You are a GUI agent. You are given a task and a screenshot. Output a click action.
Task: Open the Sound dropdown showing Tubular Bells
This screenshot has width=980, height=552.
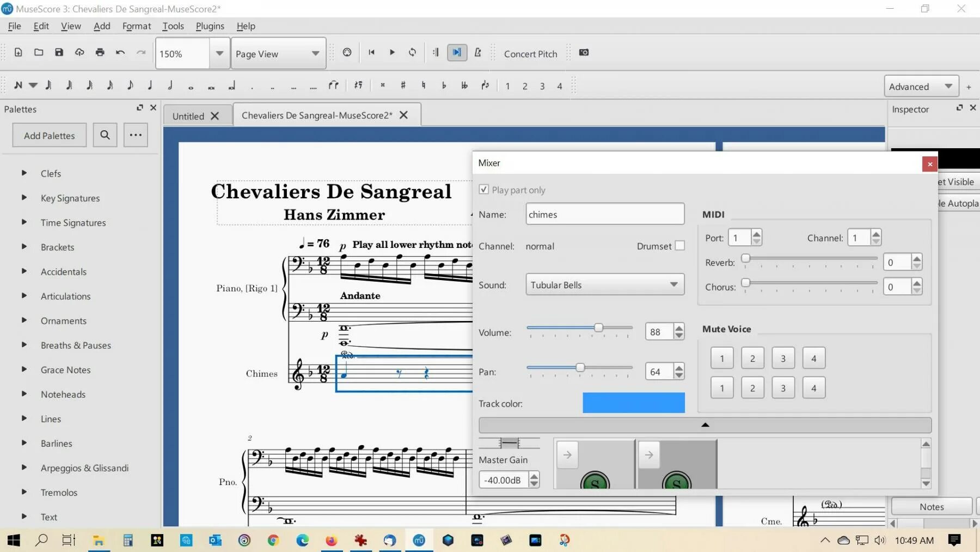click(605, 284)
